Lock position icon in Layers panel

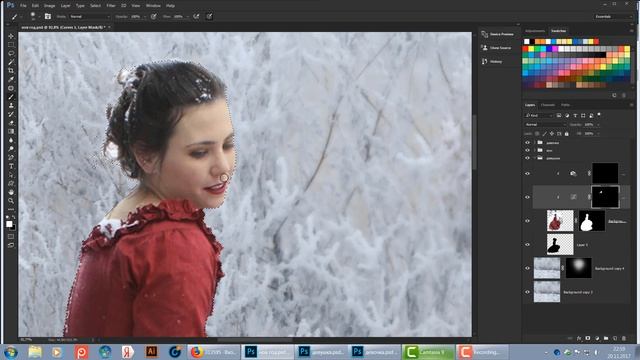[552, 133]
